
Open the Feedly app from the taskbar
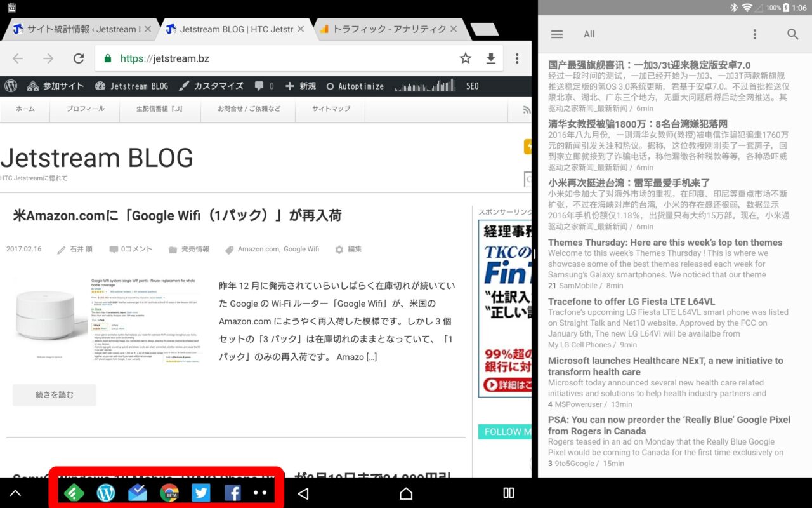pyautogui.click(x=74, y=493)
